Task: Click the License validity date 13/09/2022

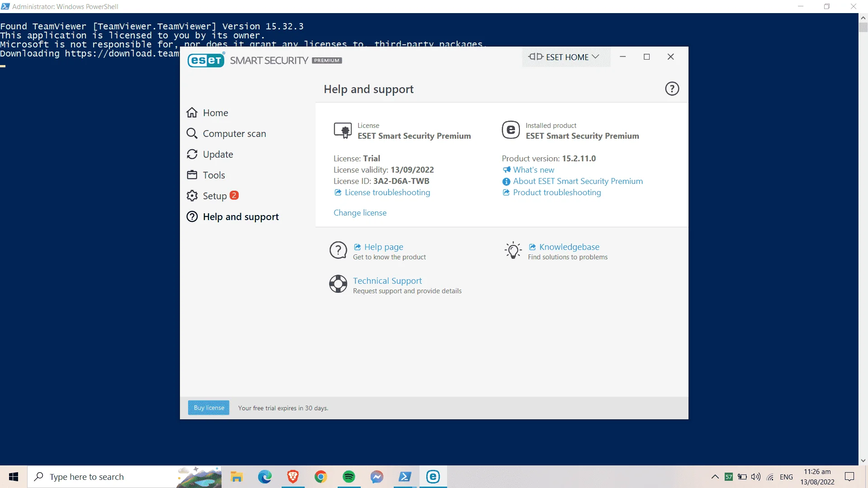Action: coord(412,170)
